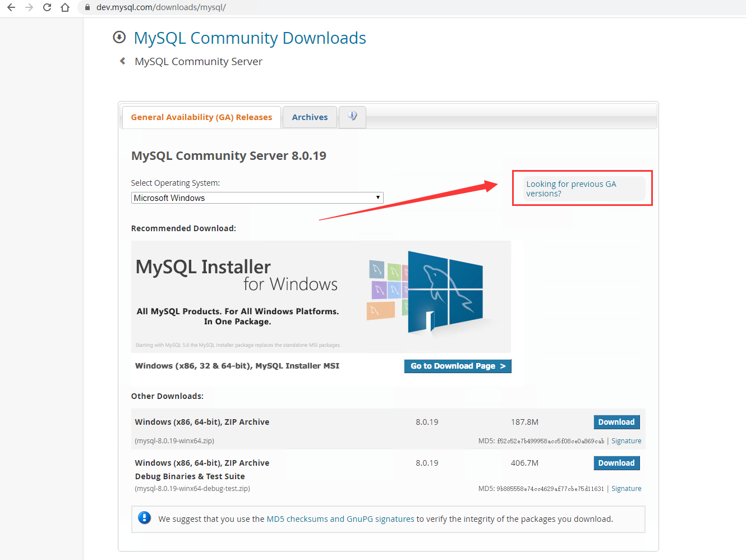Open MD5 checksums and GnuPG signatures link
746x560 pixels.
[340, 519]
